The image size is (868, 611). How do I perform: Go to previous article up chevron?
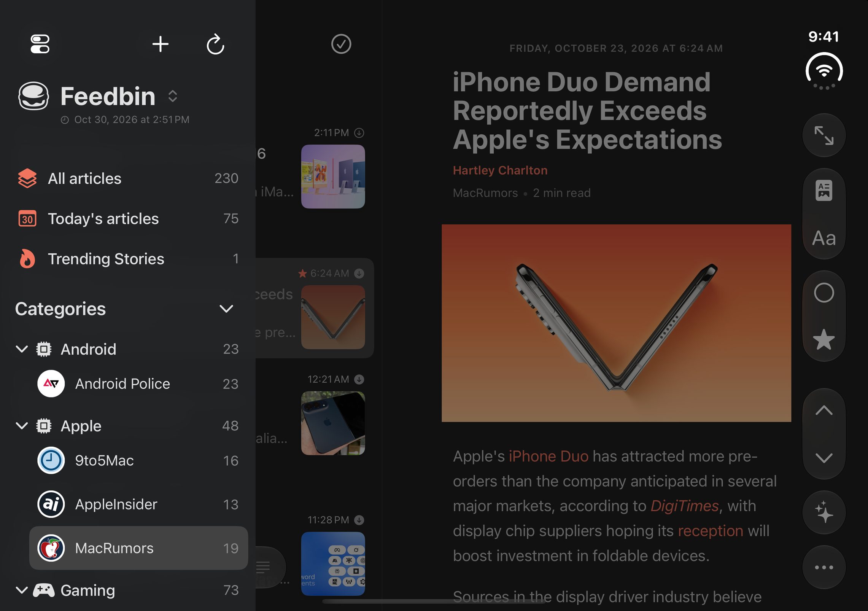[823, 411]
